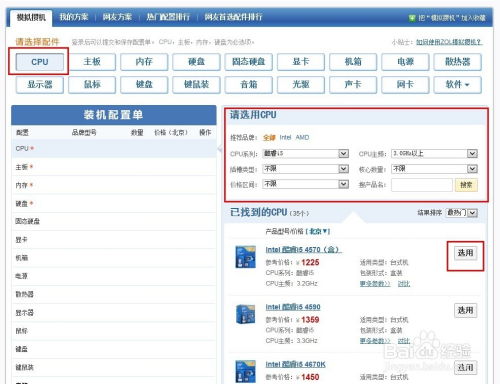The image size is (500, 384).
Task: Filter by the Intel brand
Action: pyautogui.click(x=285, y=137)
